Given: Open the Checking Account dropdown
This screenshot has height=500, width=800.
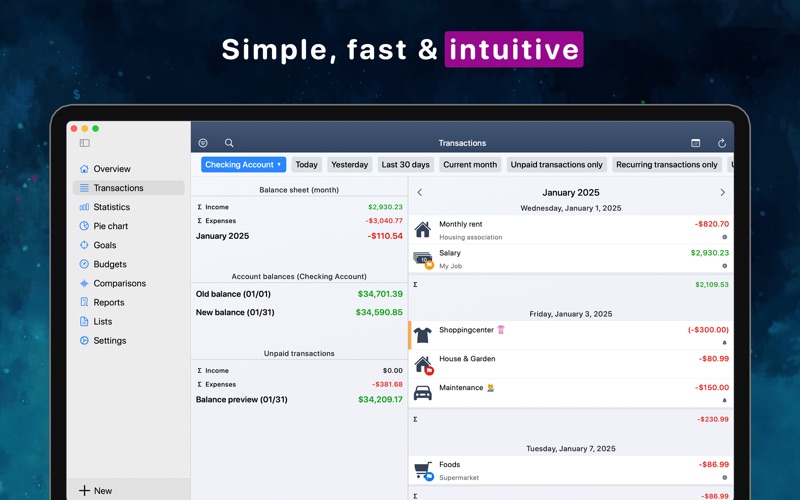Looking at the screenshot, I should [x=243, y=164].
